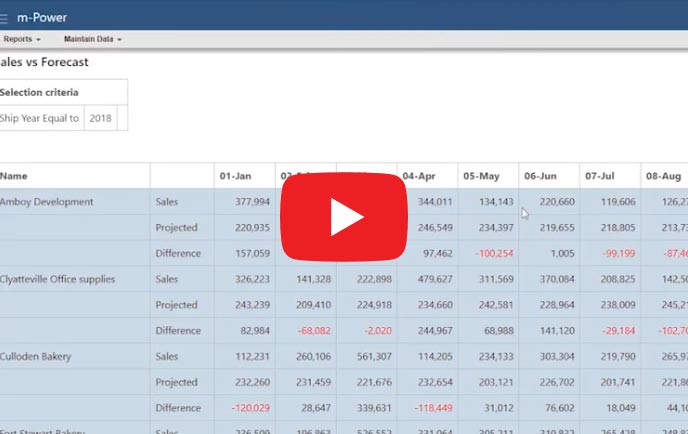Click the 04-Apr column header
The width and height of the screenshot is (688, 434).
418,176
